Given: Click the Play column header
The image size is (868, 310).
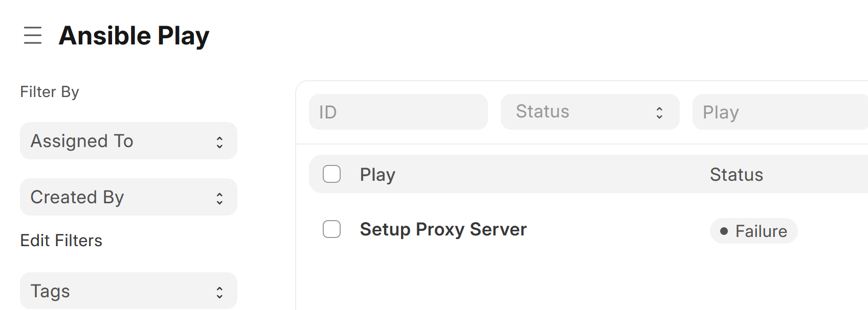Looking at the screenshot, I should (x=377, y=175).
